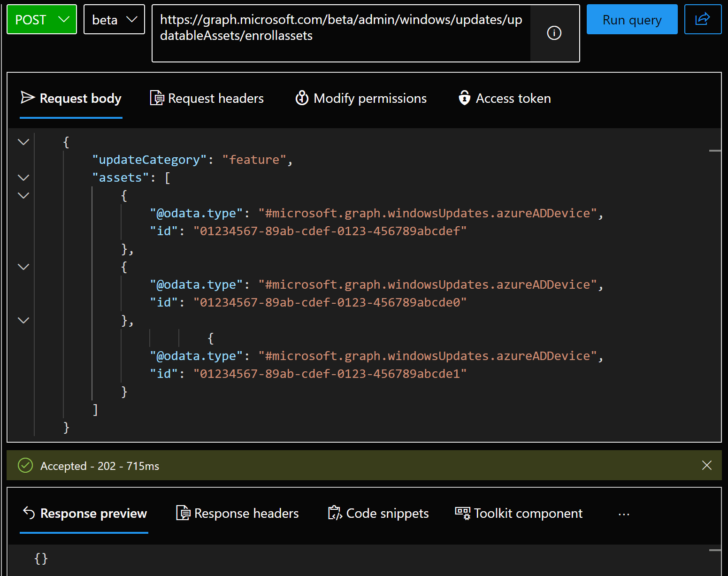Switch to the Response headers tab
This screenshot has width=728, height=576.
point(238,513)
